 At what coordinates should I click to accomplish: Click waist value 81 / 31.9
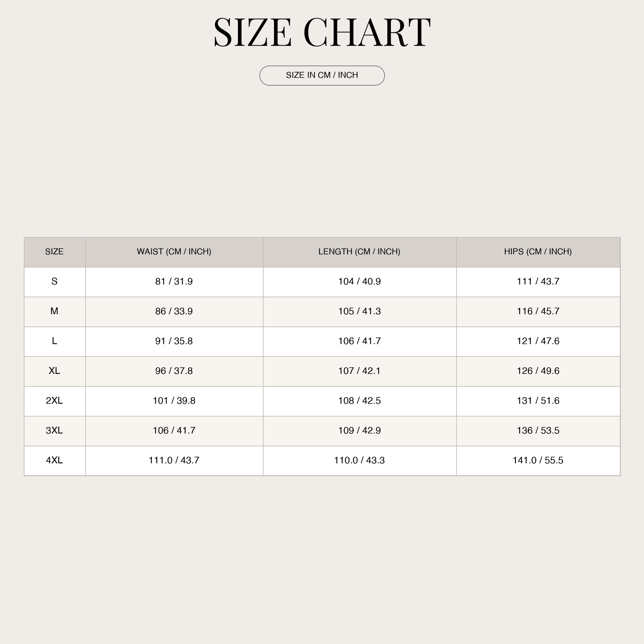(174, 282)
